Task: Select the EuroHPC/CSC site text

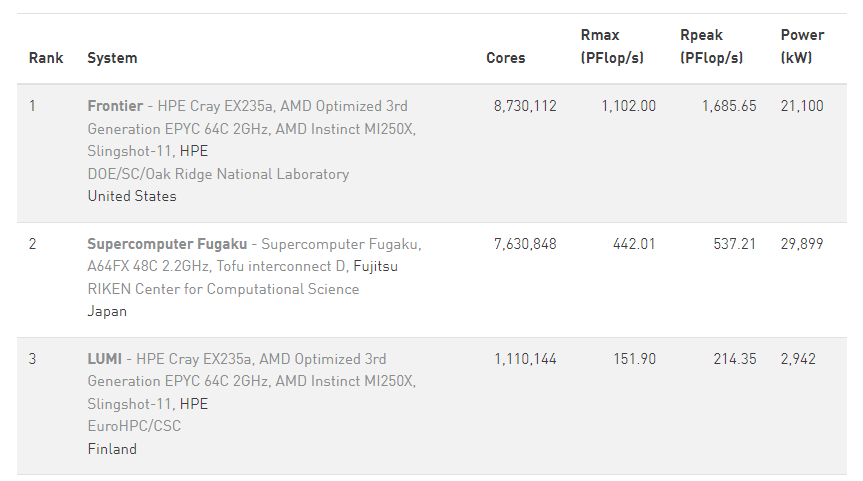Action: point(134,427)
